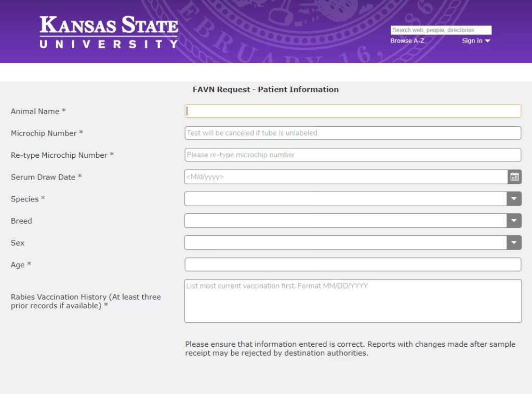
Task: Focus the web, people, directories search box
Action: 441,30
